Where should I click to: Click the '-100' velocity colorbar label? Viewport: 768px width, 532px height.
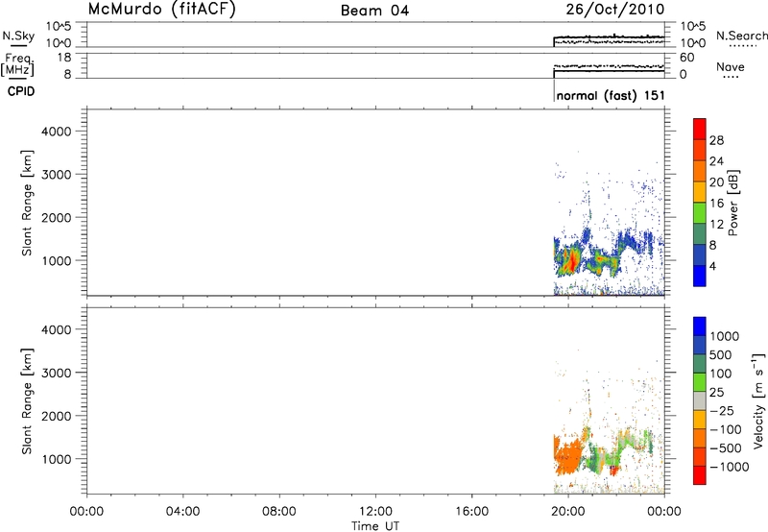click(726, 429)
